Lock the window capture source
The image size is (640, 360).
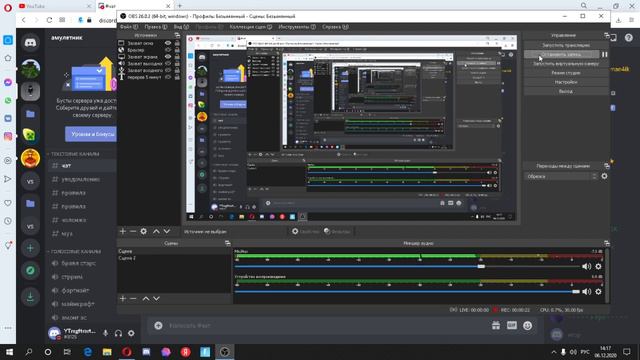tap(177, 43)
